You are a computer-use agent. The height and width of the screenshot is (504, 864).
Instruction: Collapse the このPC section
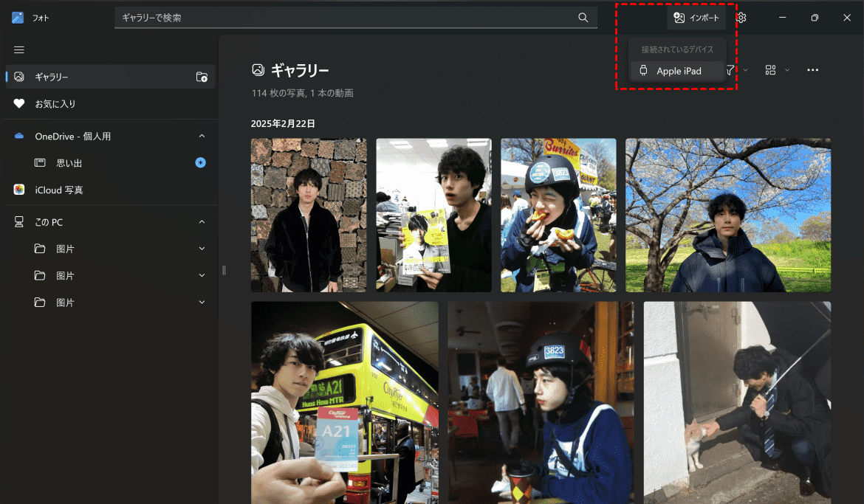(201, 221)
